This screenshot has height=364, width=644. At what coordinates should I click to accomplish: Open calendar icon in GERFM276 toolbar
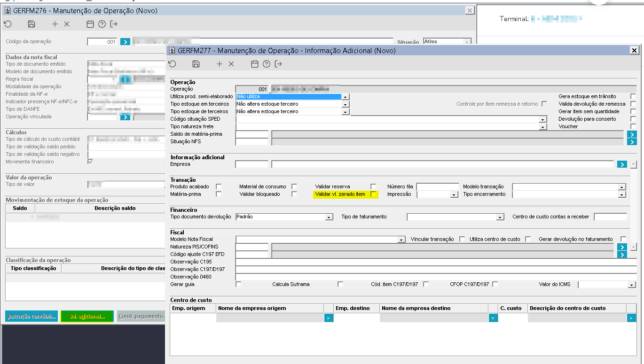(90, 24)
